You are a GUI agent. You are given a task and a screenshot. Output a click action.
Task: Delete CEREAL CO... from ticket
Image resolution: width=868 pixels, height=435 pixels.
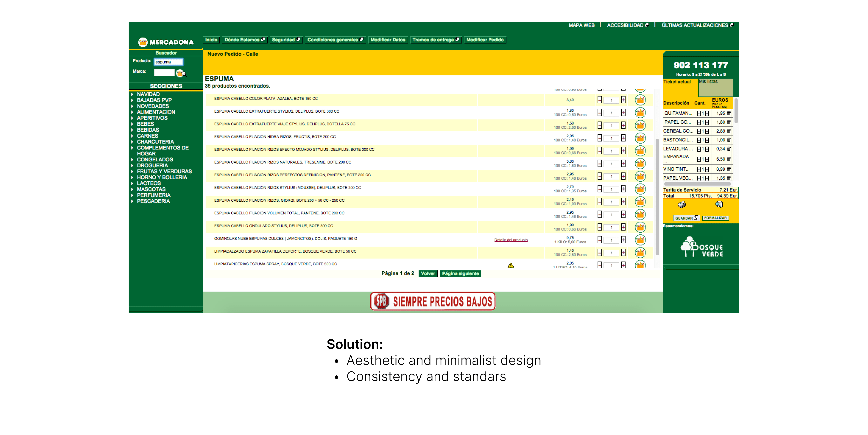tap(729, 131)
